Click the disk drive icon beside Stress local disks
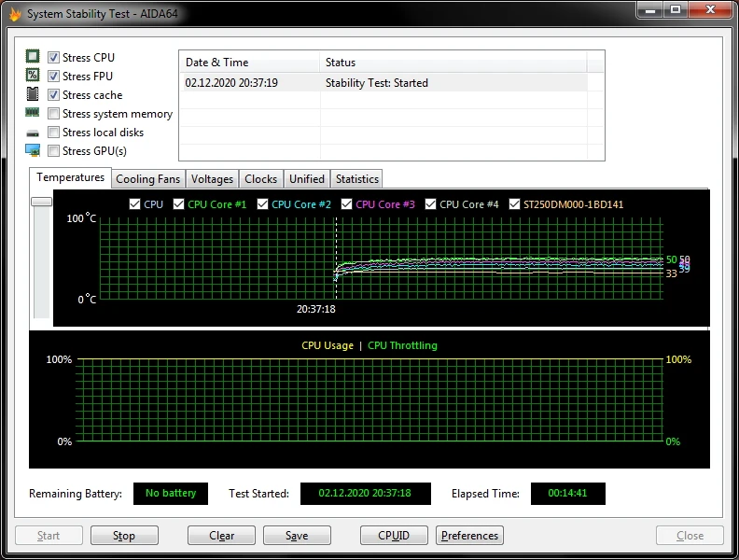The height and width of the screenshot is (560, 739). pos(33,133)
